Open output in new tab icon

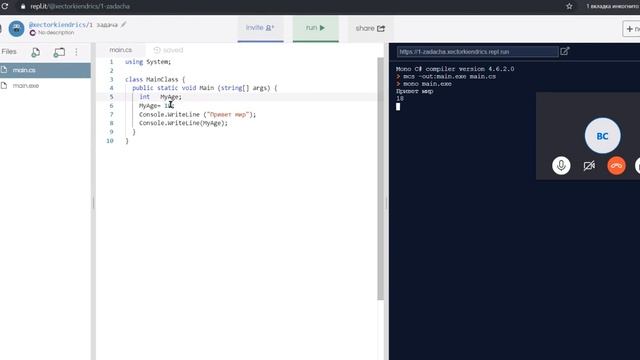click(x=565, y=51)
